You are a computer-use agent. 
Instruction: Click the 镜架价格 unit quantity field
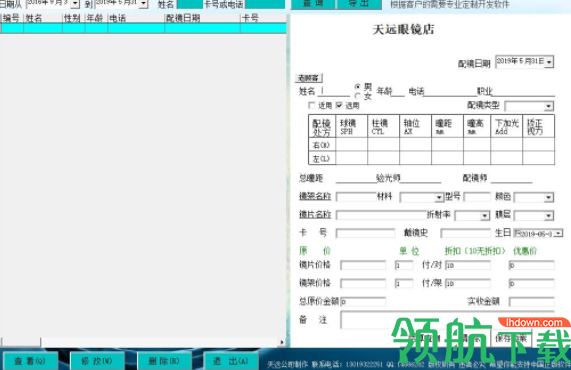[x=404, y=283]
